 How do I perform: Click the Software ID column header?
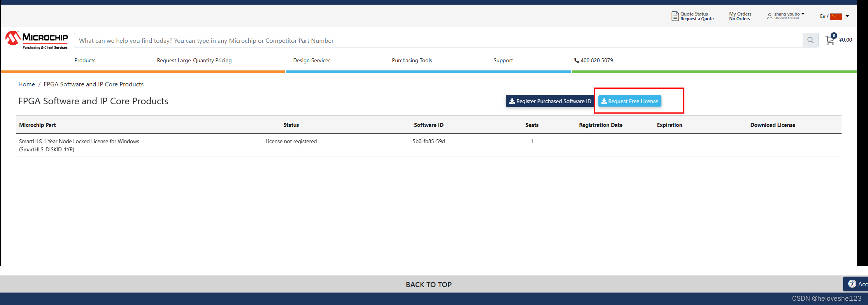428,125
